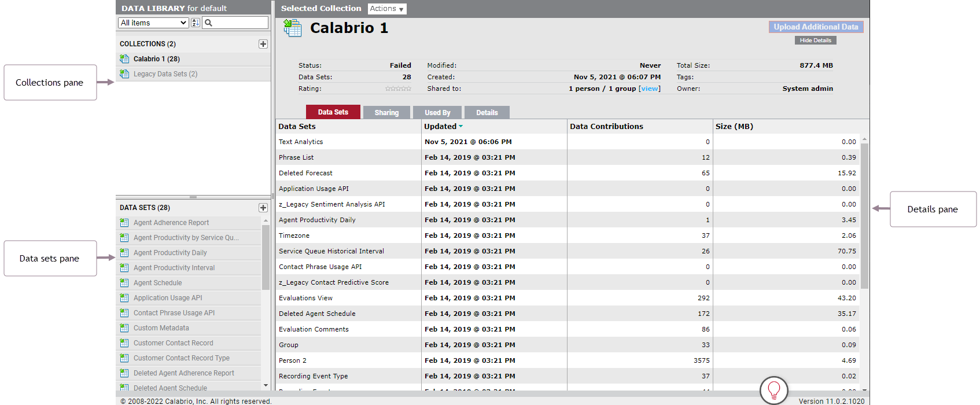980x405 pixels.
Task: Select Agent Productivity Daily in data sets pane
Action: point(170,253)
